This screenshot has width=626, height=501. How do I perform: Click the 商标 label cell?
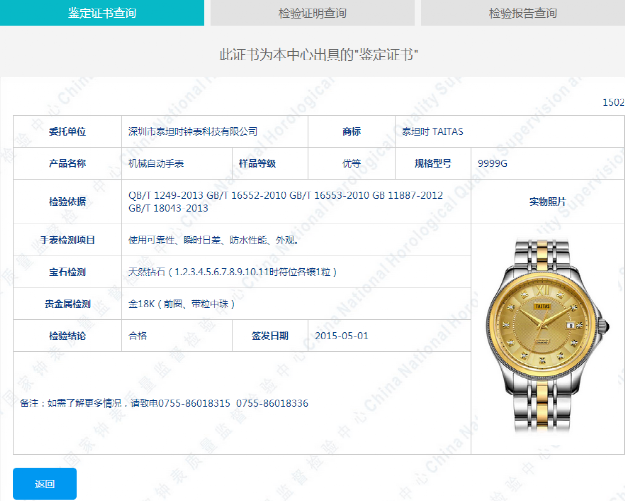point(352,131)
